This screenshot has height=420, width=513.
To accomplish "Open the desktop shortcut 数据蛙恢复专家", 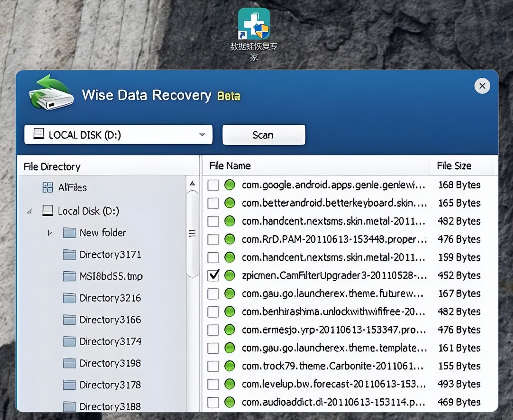I will (254, 34).
